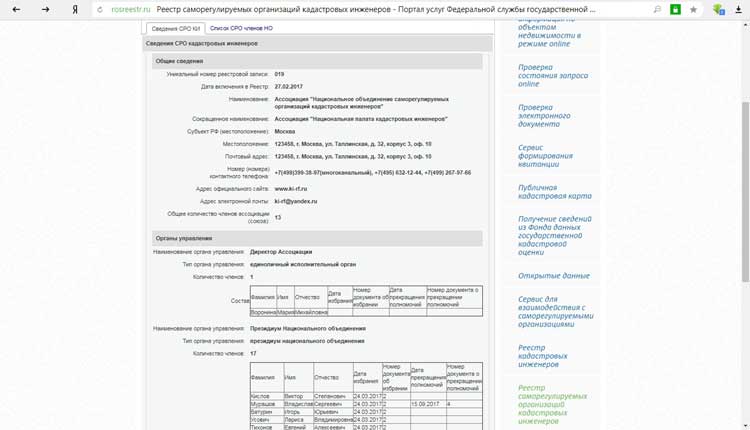Click Президиум Национального объединения body name
The height and width of the screenshot is (430, 750).
(x=308, y=329)
